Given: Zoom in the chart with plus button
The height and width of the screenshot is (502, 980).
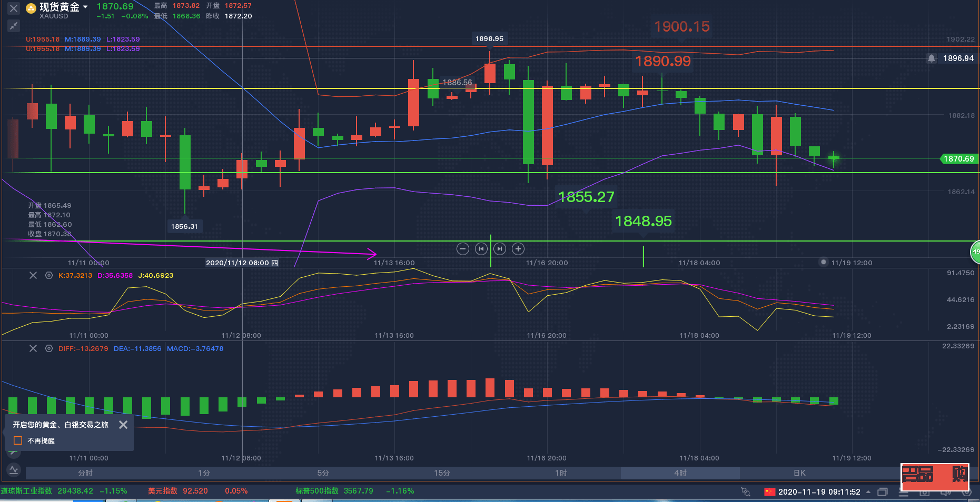Looking at the screenshot, I should [518, 249].
